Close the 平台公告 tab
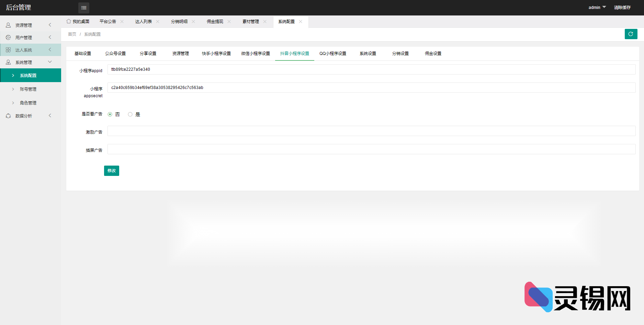This screenshot has height=325, width=644. coord(122,21)
